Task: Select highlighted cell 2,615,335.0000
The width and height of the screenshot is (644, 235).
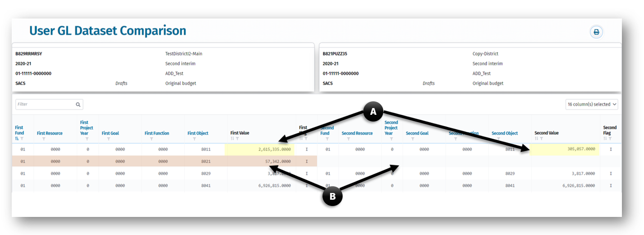Action: (x=259, y=149)
